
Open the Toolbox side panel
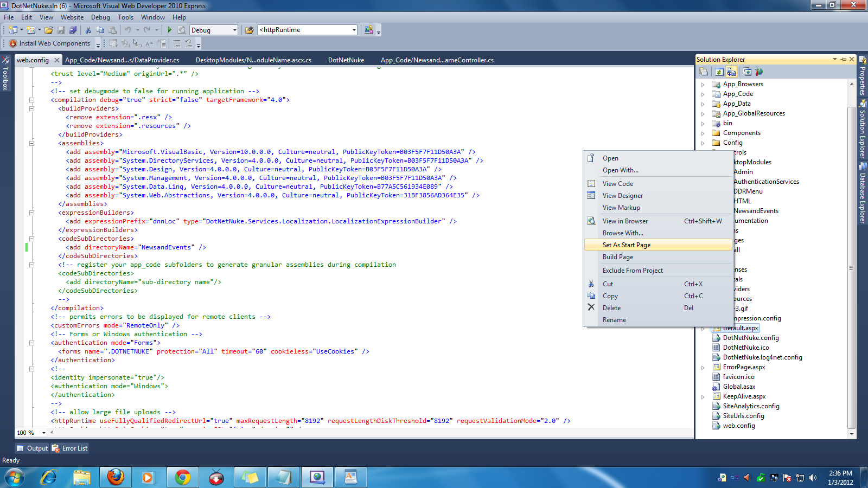pyautogui.click(x=5, y=73)
